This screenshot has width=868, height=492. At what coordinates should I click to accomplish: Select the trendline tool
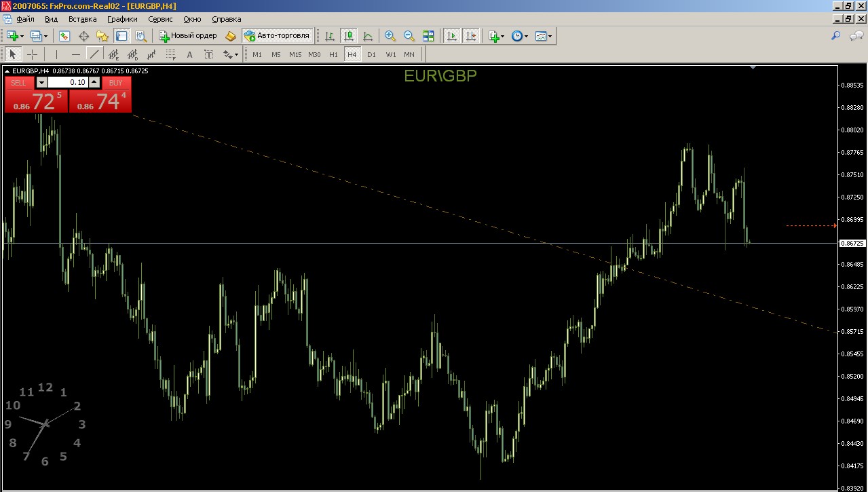click(94, 54)
